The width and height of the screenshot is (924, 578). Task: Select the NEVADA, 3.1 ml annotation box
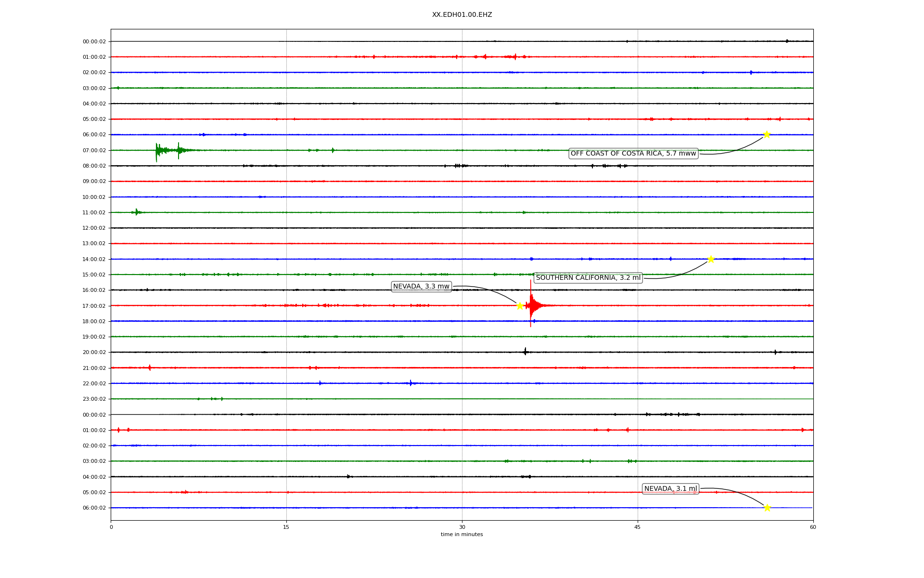(x=670, y=488)
